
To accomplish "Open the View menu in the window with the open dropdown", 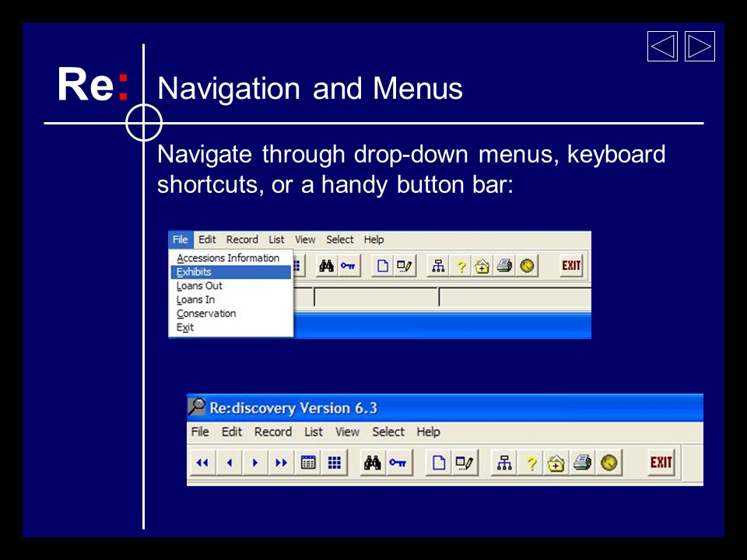I will click(x=305, y=240).
